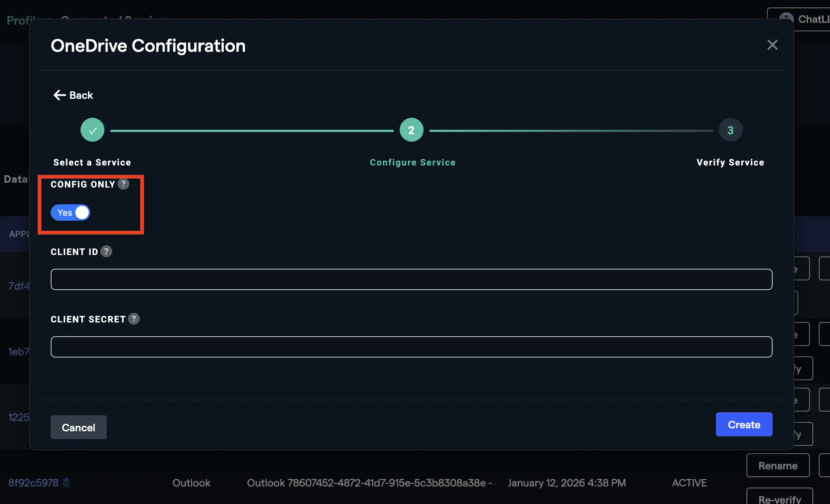Show help for Client ID field

pyautogui.click(x=106, y=252)
